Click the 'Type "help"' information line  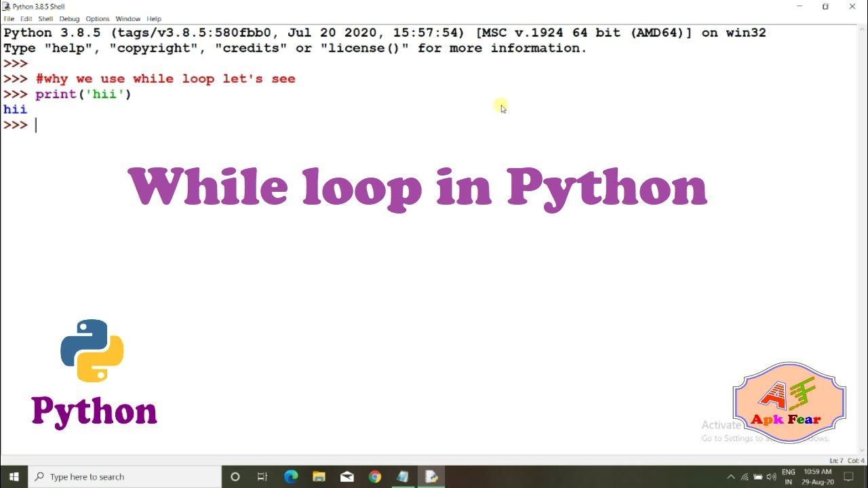(295, 48)
